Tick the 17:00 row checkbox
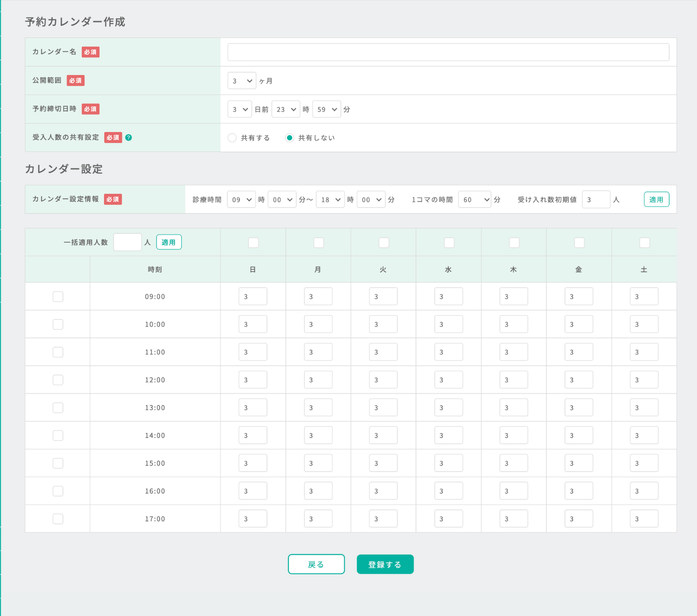Viewport: 697px width, 616px height. click(58, 519)
